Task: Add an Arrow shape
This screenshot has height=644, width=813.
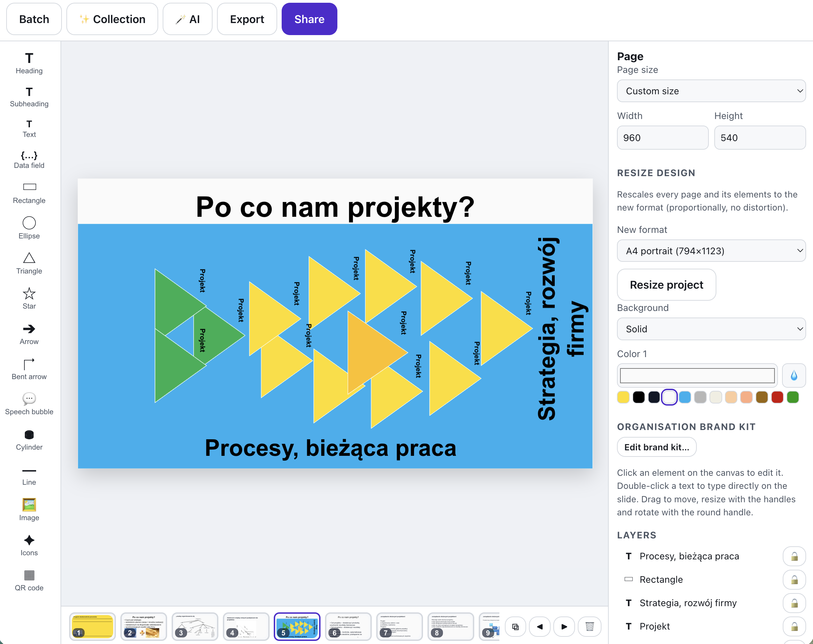Action: pyautogui.click(x=29, y=334)
